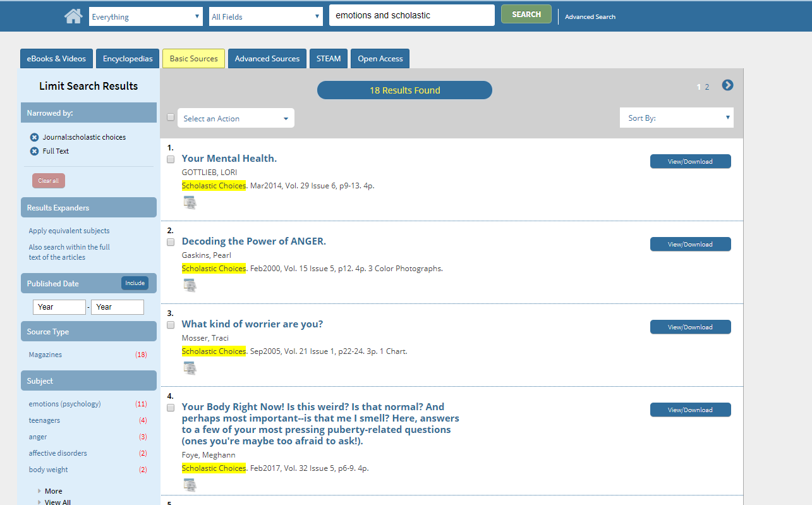Remove the 'Full Text' limiter

coord(35,151)
